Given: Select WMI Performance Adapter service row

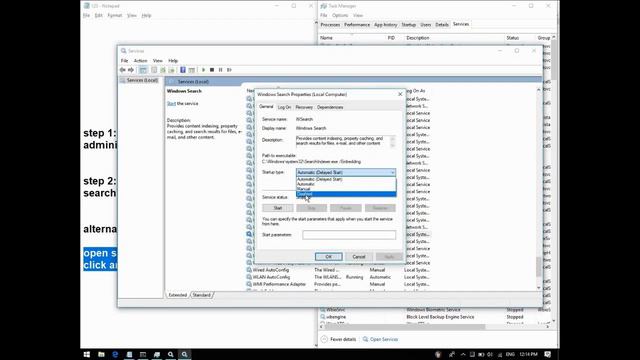Looking at the screenshot, I should pos(338,284).
